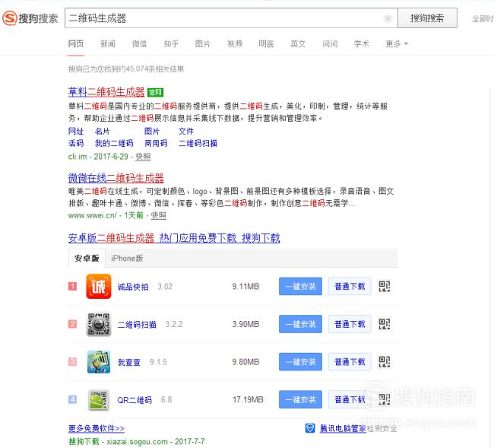494x448 pixels.
Task: Open 快照 for the cli.im result
Action: pos(143,157)
